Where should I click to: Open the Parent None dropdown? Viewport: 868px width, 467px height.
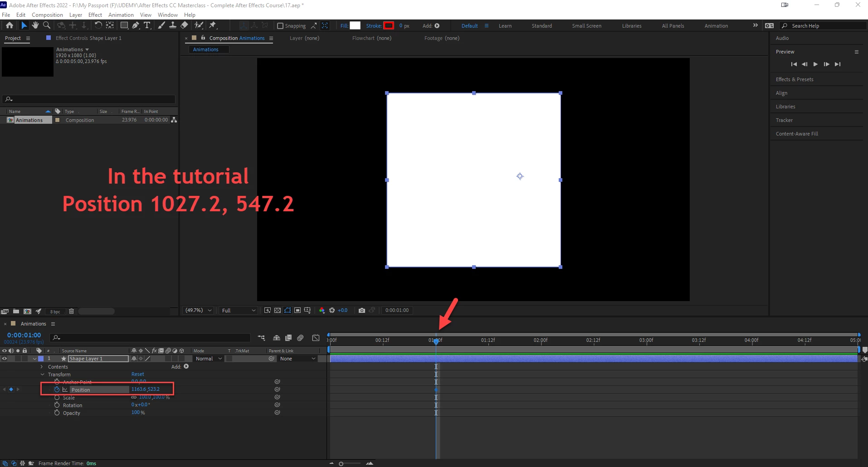click(297, 359)
